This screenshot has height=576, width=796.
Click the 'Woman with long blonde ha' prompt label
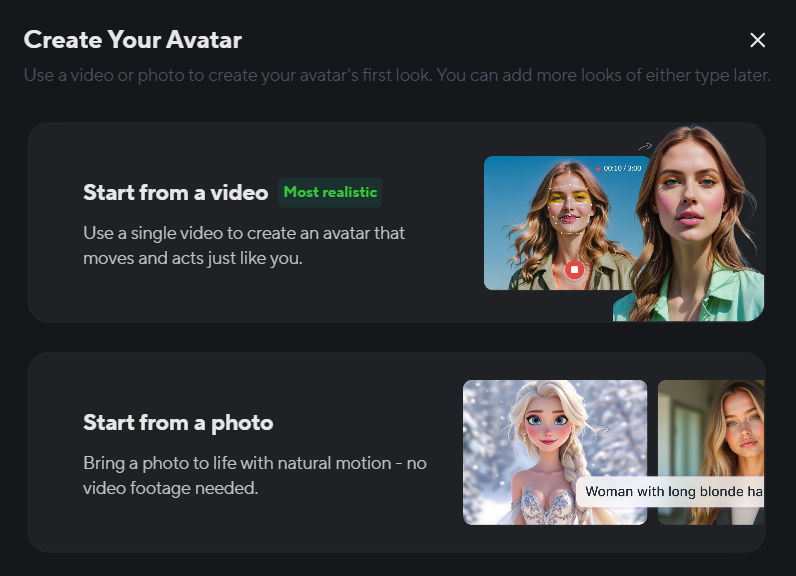coord(670,491)
